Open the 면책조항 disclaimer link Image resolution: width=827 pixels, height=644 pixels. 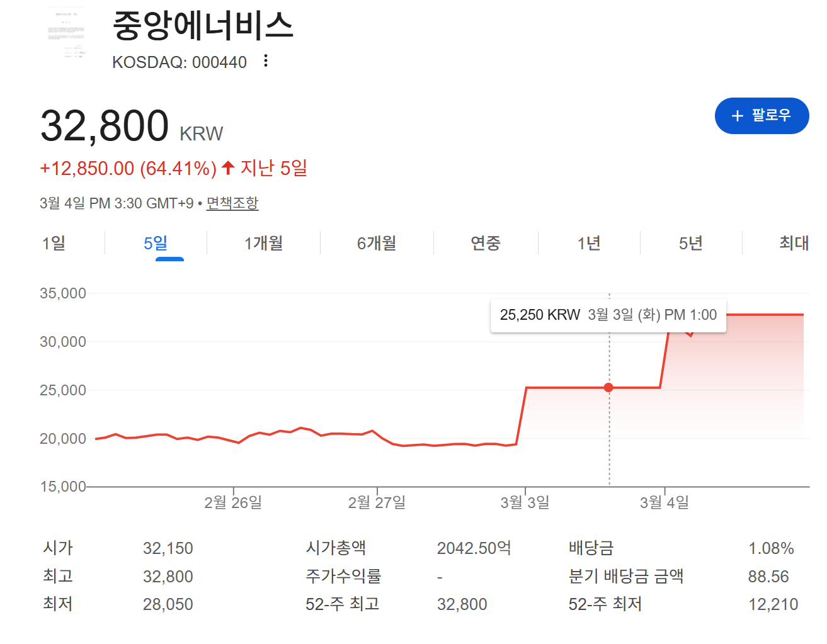tap(232, 203)
